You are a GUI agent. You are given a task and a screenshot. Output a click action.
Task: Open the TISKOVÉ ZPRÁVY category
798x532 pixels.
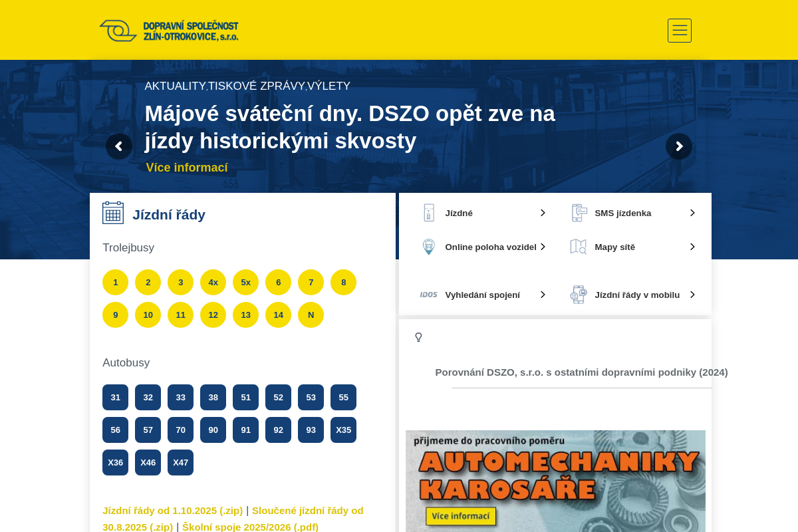[257, 86]
